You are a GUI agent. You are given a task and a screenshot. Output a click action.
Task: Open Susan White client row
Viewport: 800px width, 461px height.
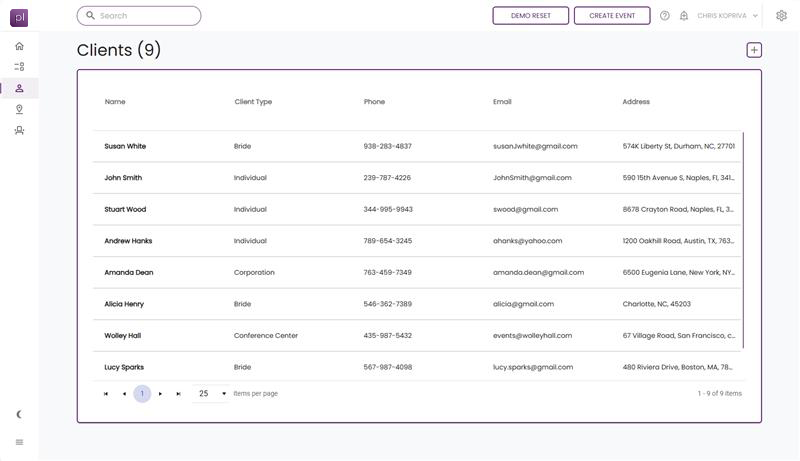417,146
